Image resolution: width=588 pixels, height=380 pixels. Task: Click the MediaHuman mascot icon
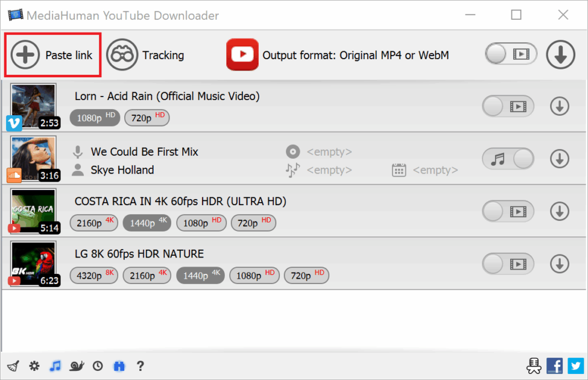[x=533, y=366]
